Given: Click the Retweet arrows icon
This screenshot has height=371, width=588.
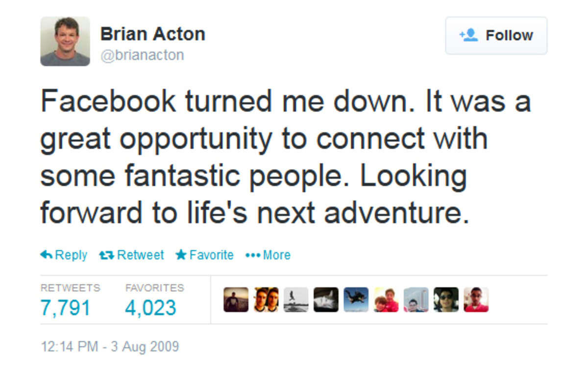Looking at the screenshot, I should tap(106, 255).
